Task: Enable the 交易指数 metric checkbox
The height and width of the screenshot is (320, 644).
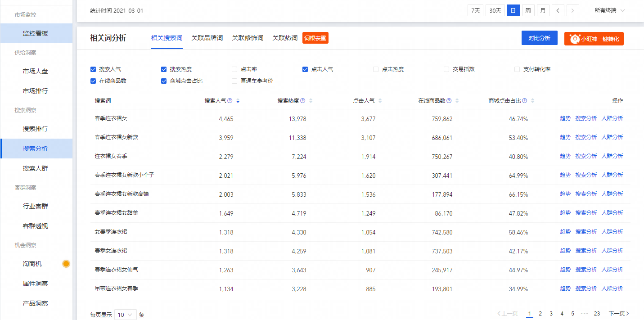Action: pyautogui.click(x=446, y=69)
